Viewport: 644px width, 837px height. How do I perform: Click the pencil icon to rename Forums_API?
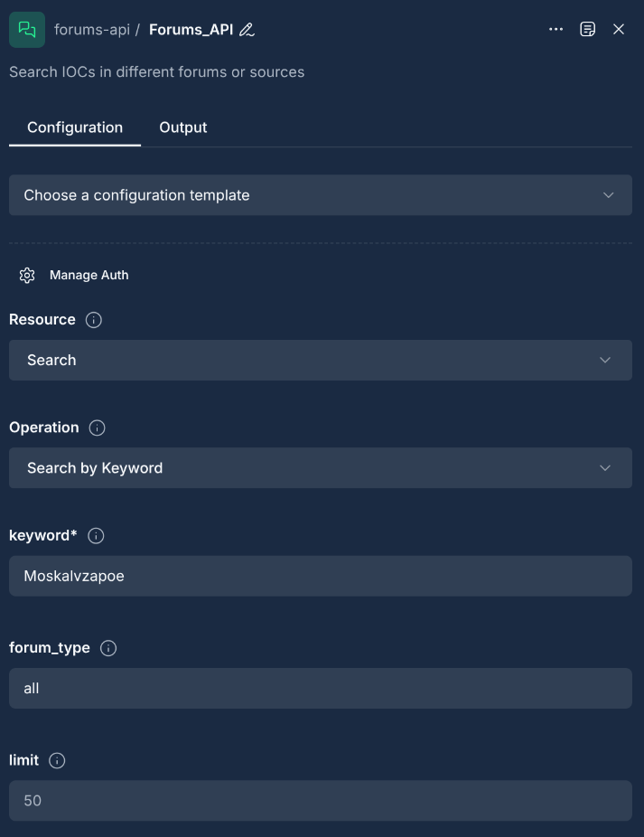pyautogui.click(x=247, y=30)
